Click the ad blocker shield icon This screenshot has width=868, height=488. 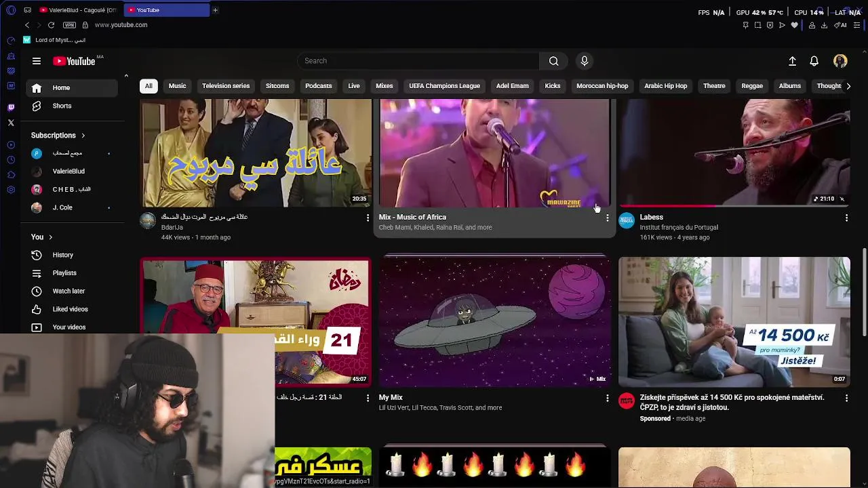770,25
